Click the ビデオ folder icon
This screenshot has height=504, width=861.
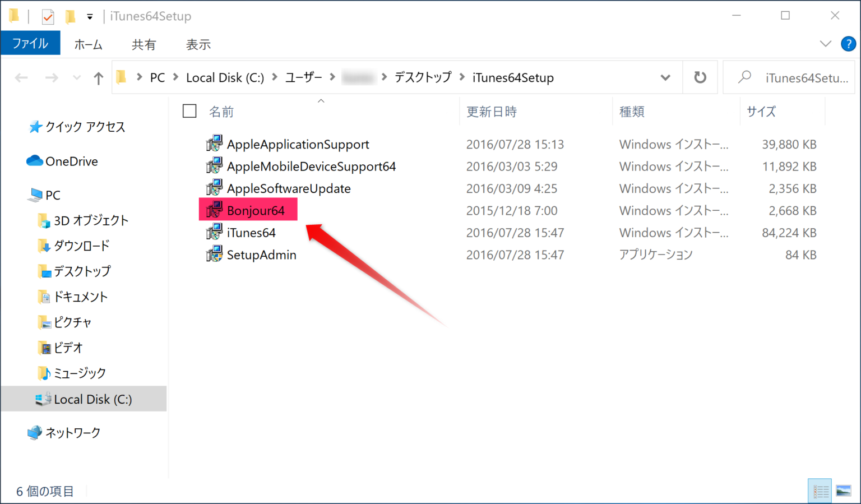tap(44, 348)
